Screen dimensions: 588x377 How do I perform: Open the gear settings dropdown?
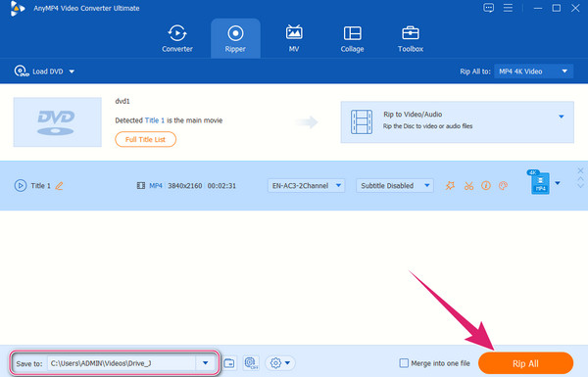tap(280, 363)
